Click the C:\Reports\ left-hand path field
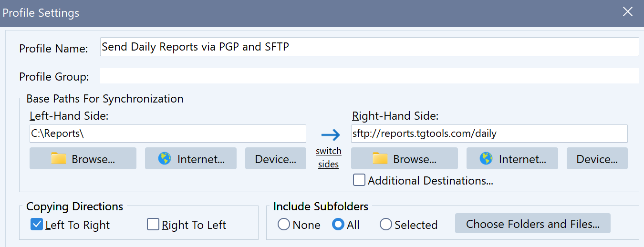Screen dimensions: 644x247 (x=167, y=134)
